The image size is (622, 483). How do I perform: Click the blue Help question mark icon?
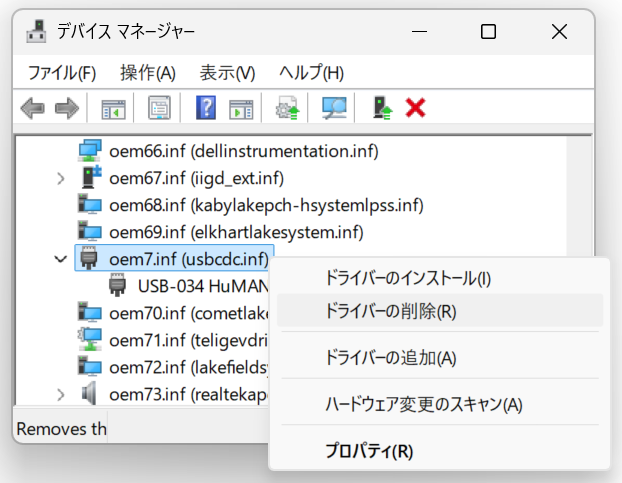click(x=206, y=107)
